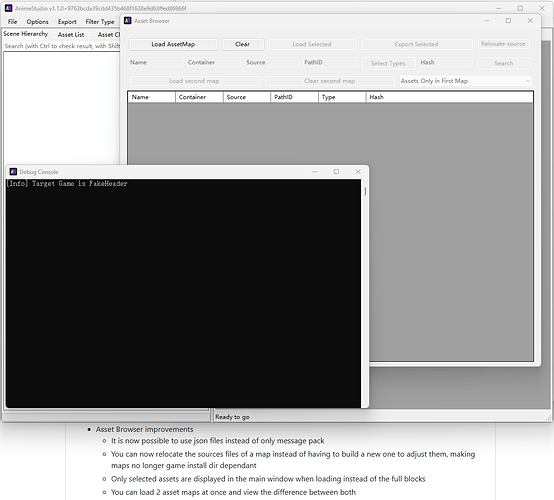Focus the Container filter field
Screen dimensions: 554x500
click(x=214, y=63)
